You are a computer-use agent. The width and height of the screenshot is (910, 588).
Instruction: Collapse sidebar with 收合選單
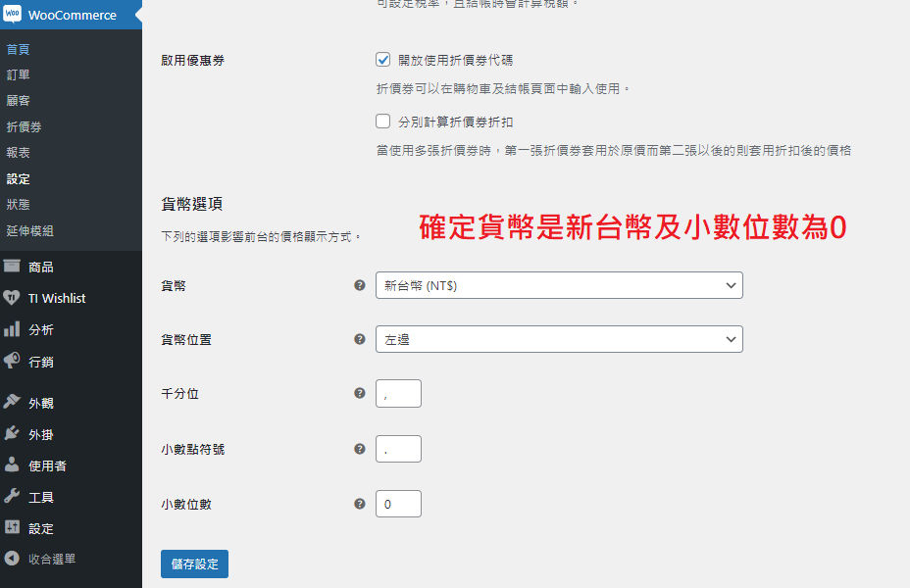[x=39, y=559]
